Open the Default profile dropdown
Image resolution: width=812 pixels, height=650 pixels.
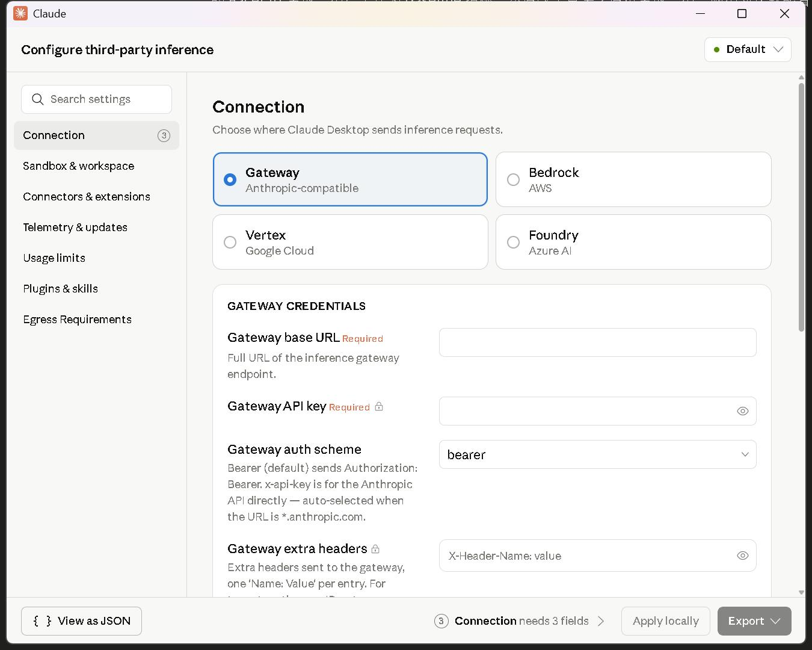point(748,49)
